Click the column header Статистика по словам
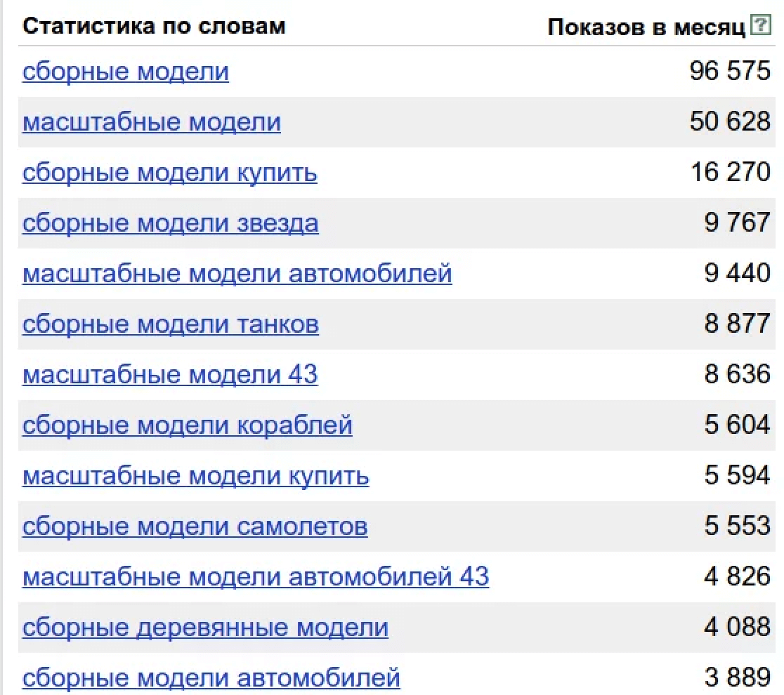The width and height of the screenshot is (784, 695). point(155,26)
